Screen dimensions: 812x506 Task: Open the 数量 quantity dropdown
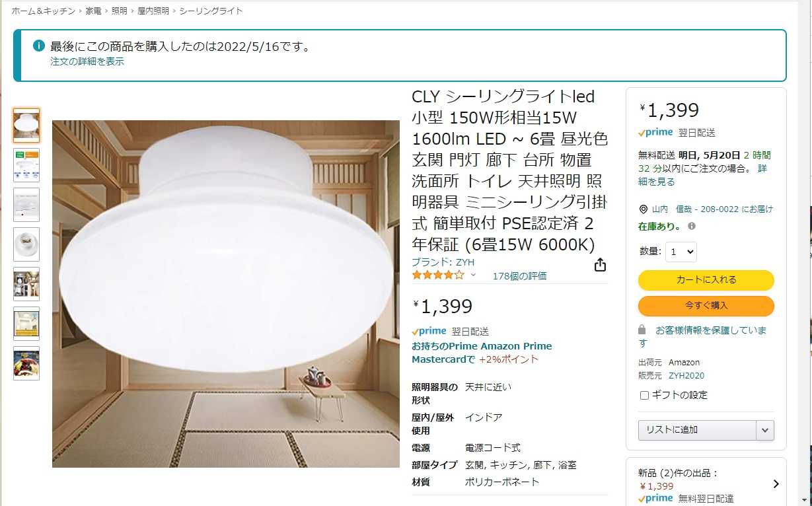[681, 252]
